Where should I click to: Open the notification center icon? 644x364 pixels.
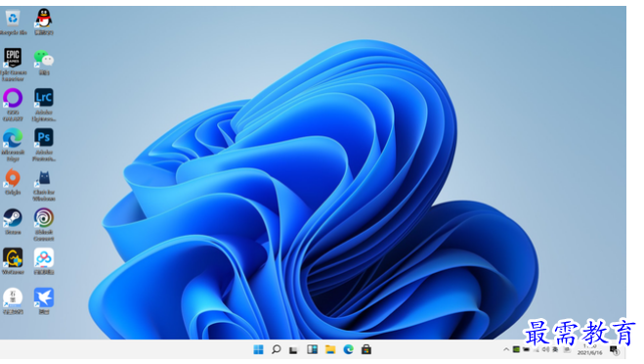click(615, 350)
